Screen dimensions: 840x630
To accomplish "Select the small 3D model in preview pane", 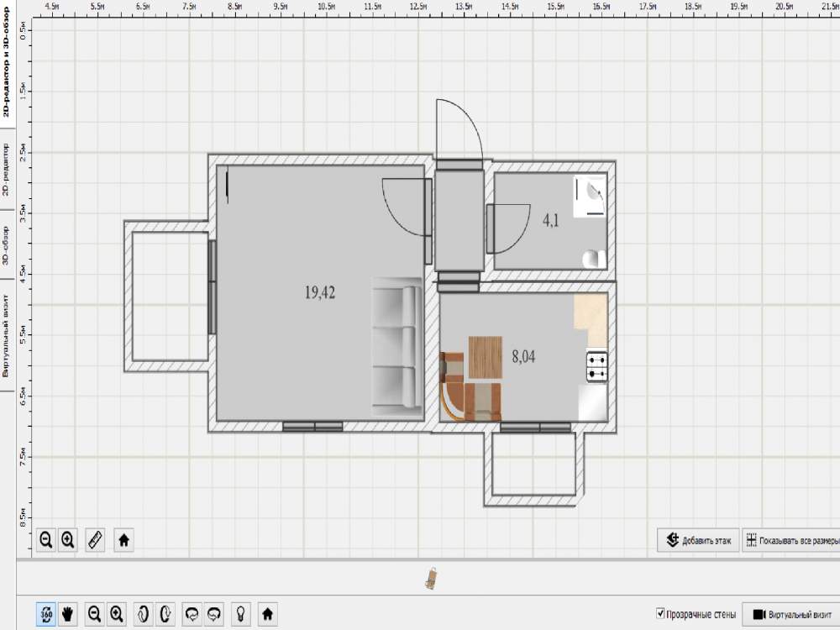I will click(x=431, y=579).
